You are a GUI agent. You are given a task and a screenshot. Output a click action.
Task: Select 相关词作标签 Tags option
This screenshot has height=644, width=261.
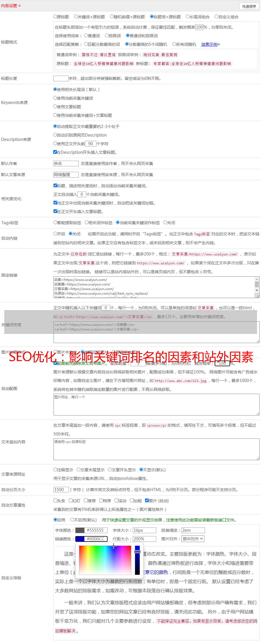point(86,222)
